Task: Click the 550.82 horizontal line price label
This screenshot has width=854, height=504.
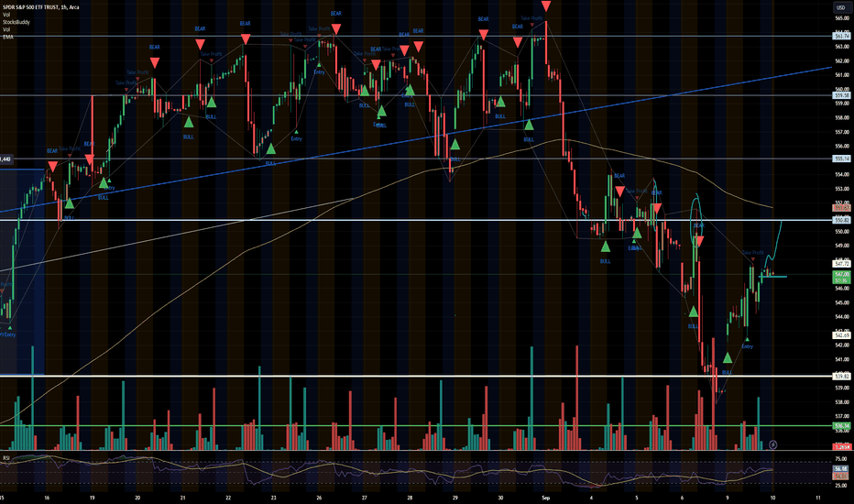Action: tap(841, 220)
